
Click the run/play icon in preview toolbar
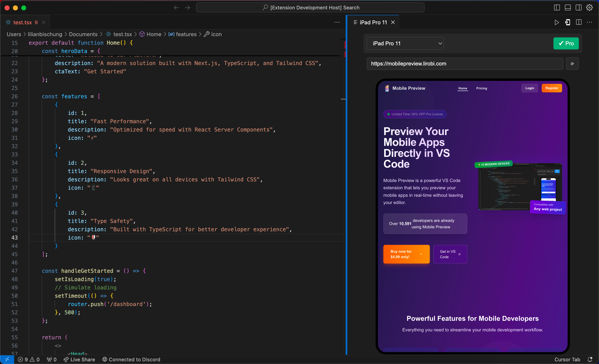556,22
